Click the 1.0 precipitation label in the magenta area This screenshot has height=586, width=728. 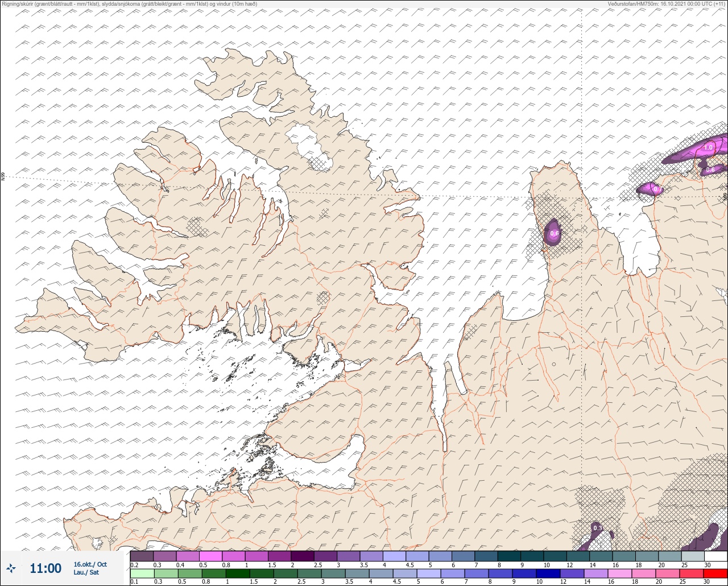point(708,147)
